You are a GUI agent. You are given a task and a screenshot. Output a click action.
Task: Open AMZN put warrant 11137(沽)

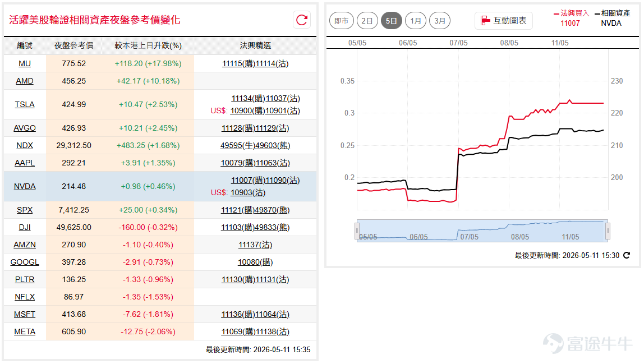pos(255,245)
